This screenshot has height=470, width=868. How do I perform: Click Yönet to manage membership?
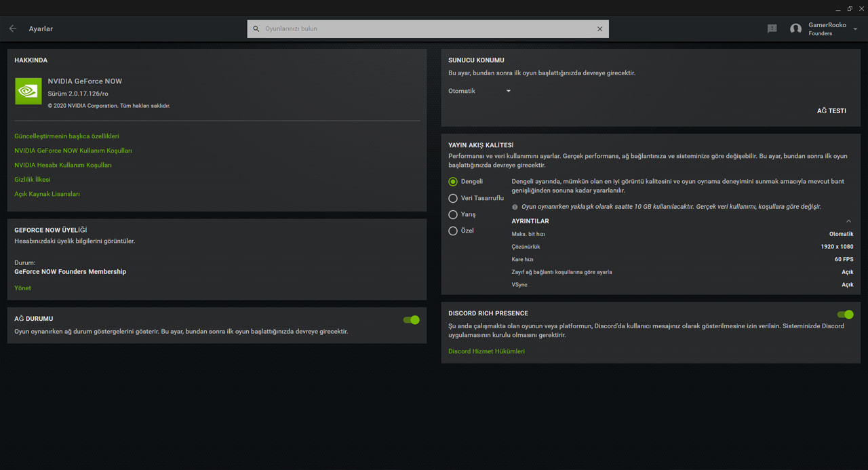pyautogui.click(x=22, y=288)
